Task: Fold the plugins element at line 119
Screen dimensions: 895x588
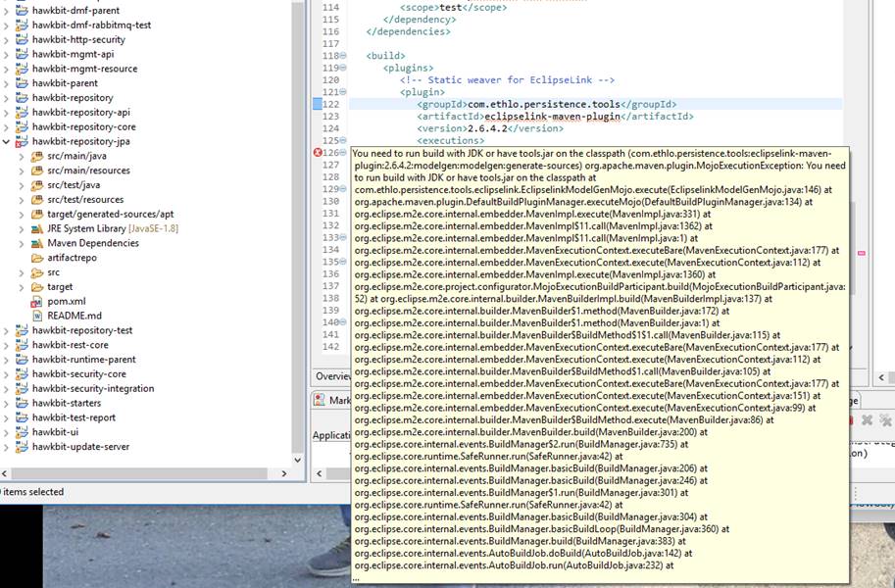Action: [343, 68]
